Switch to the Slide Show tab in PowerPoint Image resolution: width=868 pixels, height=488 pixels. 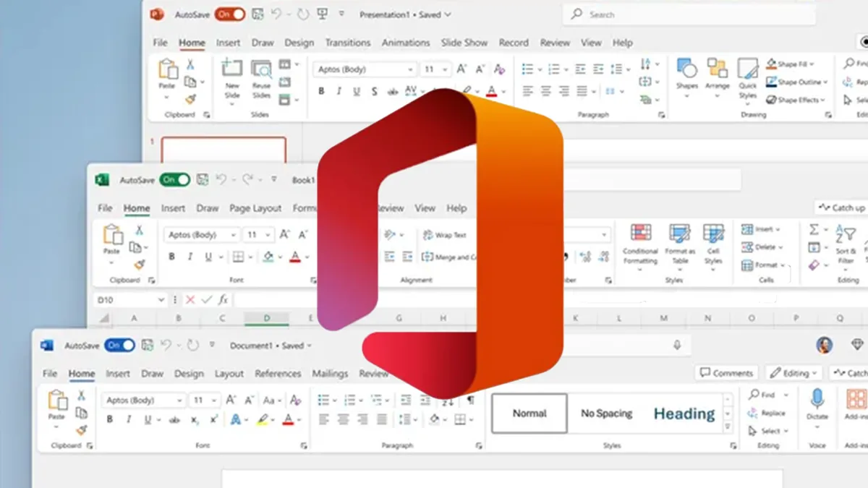tap(464, 43)
